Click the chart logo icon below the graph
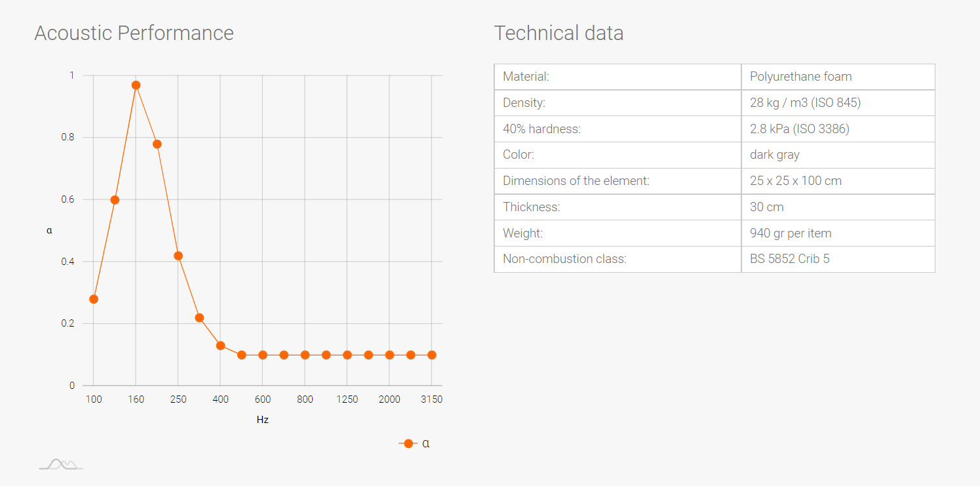980x486 pixels. pos(61,464)
